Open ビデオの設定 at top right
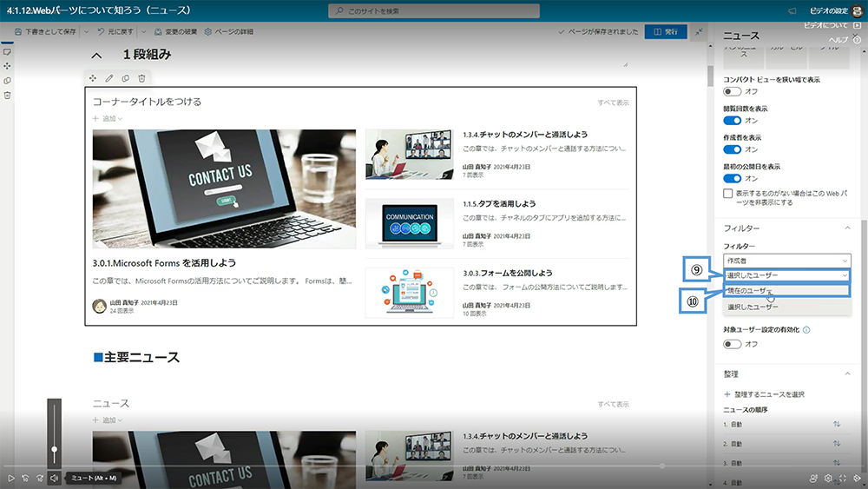The width and height of the screenshot is (868, 489). 828,10
